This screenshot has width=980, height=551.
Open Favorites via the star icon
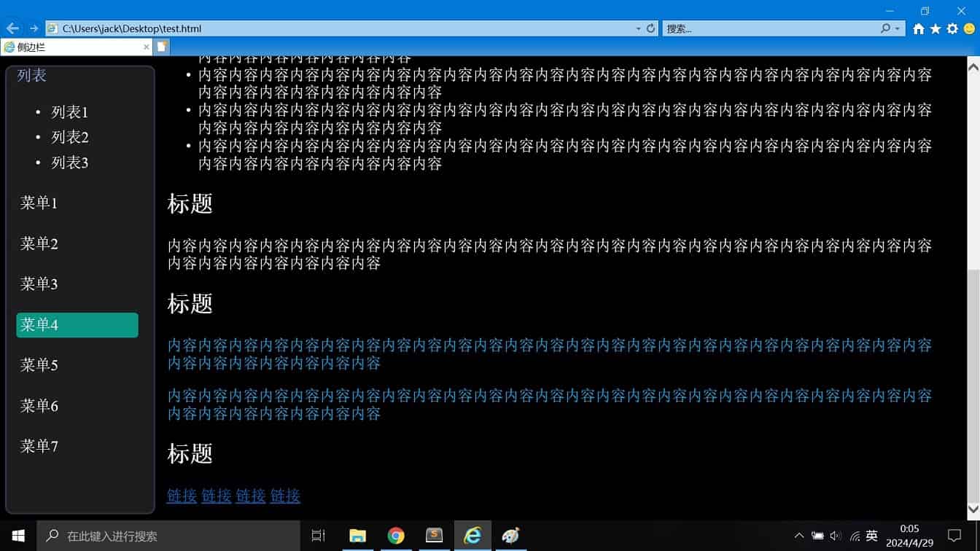tap(936, 28)
